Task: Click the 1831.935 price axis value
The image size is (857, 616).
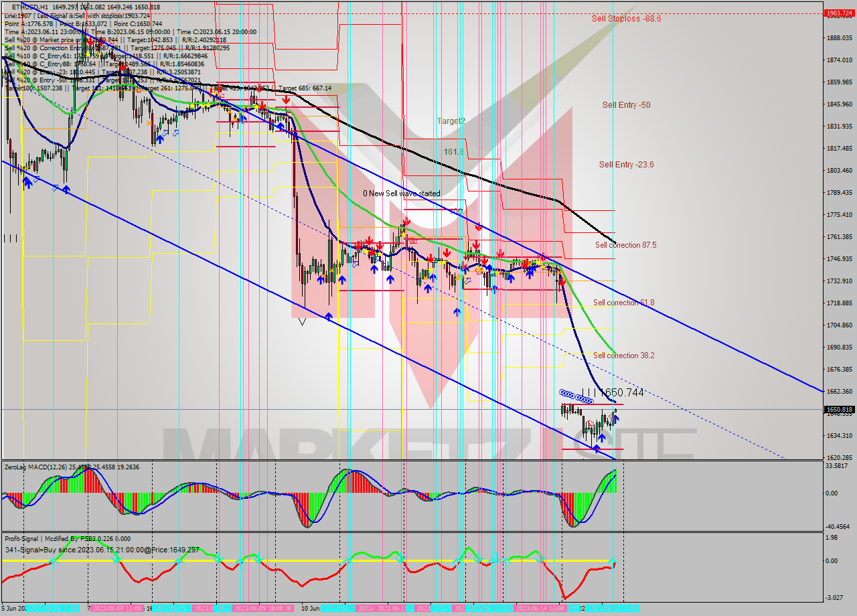Action: coord(839,127)
